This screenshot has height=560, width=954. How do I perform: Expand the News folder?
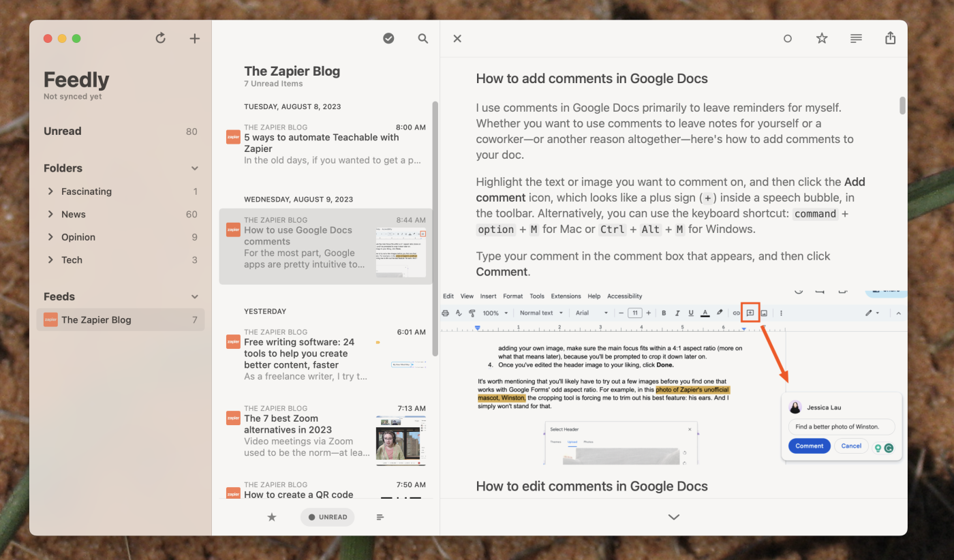click(50, 214)
